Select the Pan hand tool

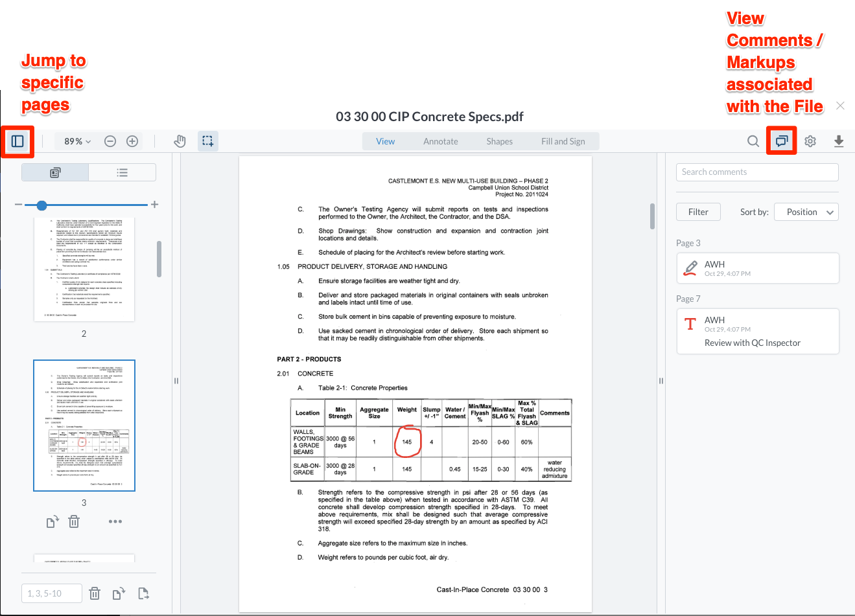tap(180, 141)
